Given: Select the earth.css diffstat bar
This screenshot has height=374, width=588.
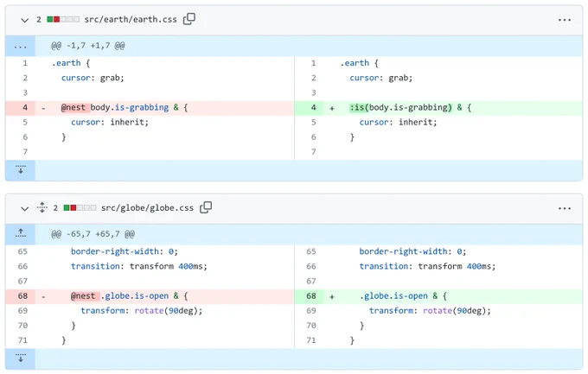Looking at the screenshot, I should point(63,20).
